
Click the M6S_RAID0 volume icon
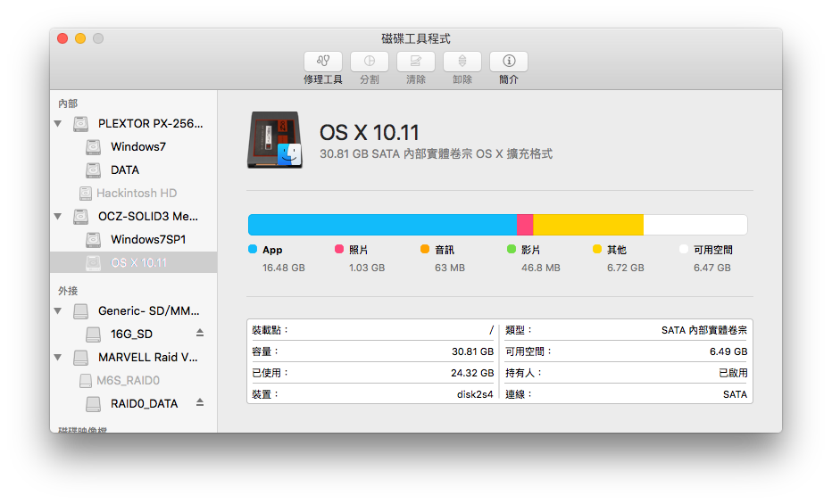pyautogui.click(x=86, y=381)
